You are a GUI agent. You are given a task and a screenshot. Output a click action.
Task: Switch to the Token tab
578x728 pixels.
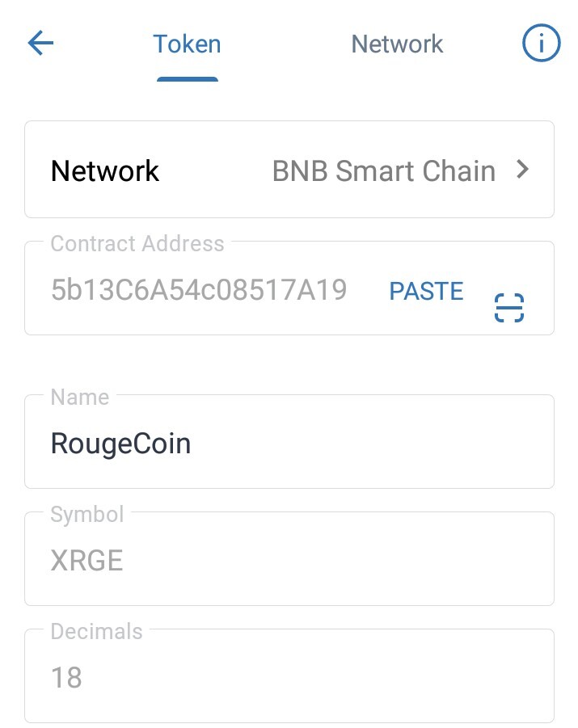[x=187, y=44]
